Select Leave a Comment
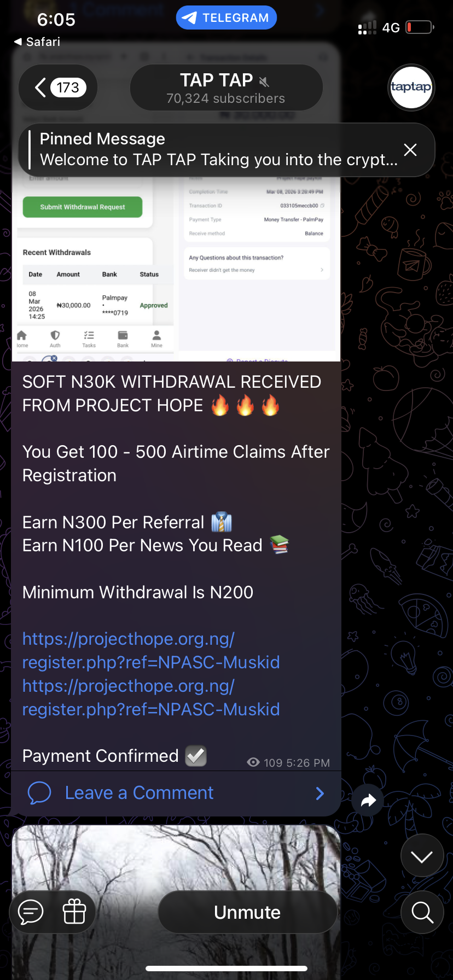The image size is (453, 980). pyautogui.click(x=140, y=792)
